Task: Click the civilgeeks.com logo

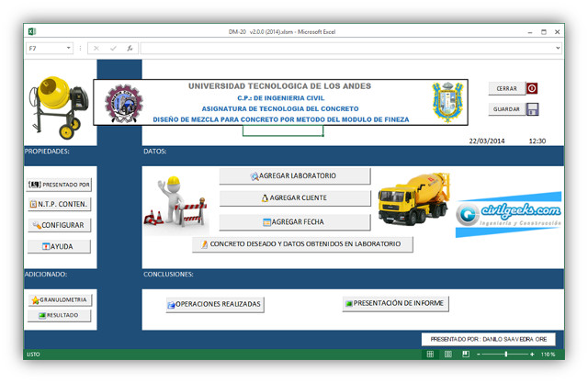Action: click(508, 214)
